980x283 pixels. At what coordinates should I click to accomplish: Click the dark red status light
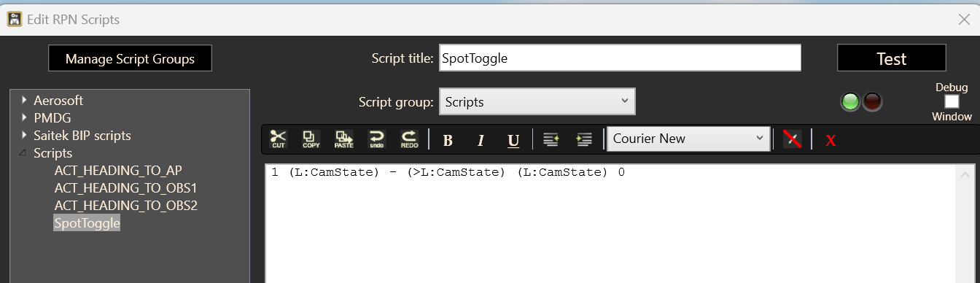(872, 102)
